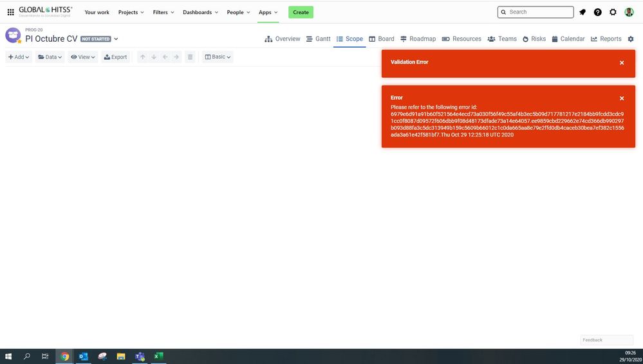The width and height of the screenshot is (643, 364).
Task: Click the green Create button
Action: (x=301, y=12)
